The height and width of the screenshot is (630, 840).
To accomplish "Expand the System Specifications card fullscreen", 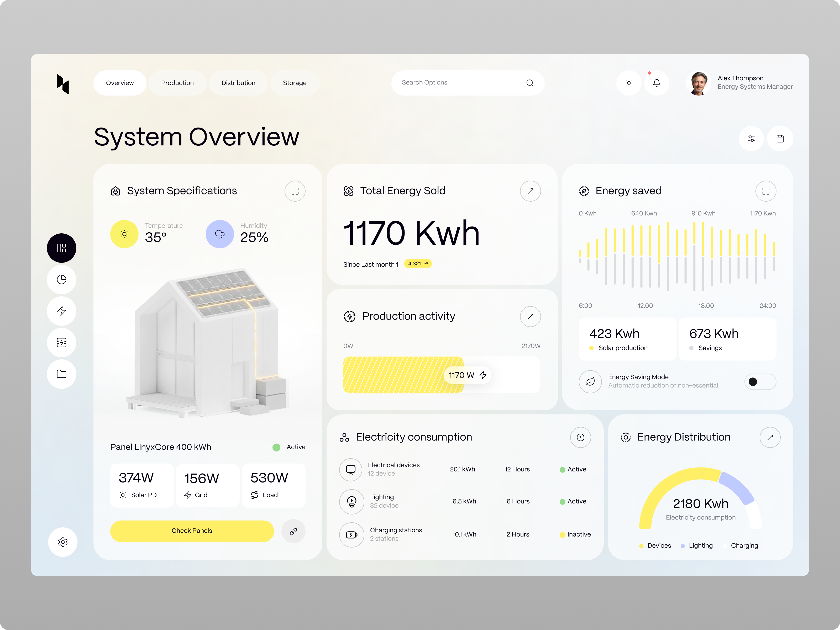I will click(x=295, y=191).
